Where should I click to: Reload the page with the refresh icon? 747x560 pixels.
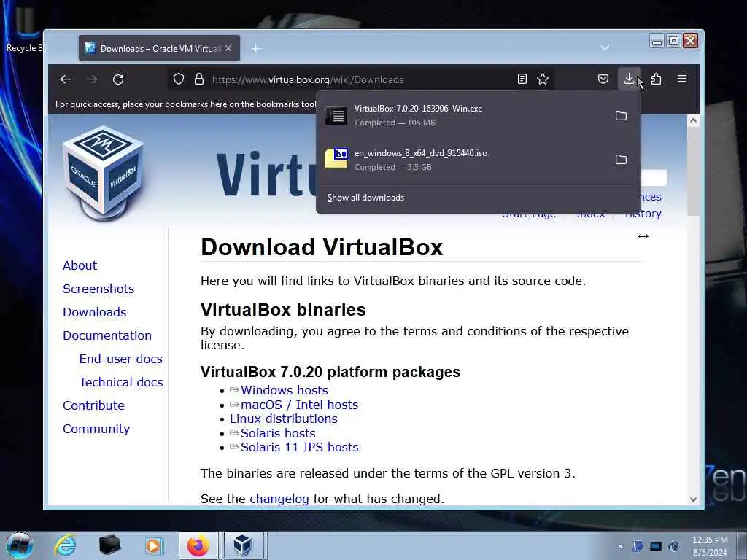click(118, 79)
